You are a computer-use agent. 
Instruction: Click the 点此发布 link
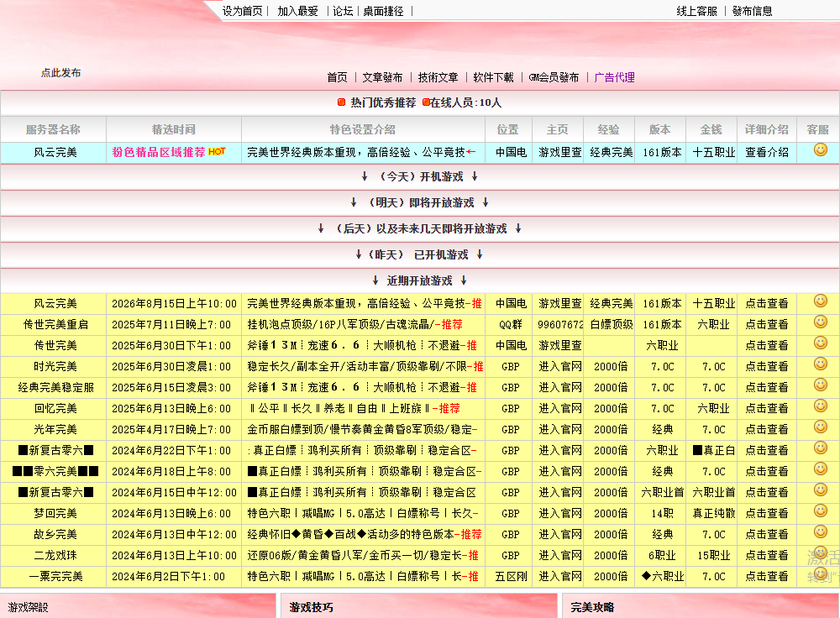pyautogui.click(x=61, y=73)
